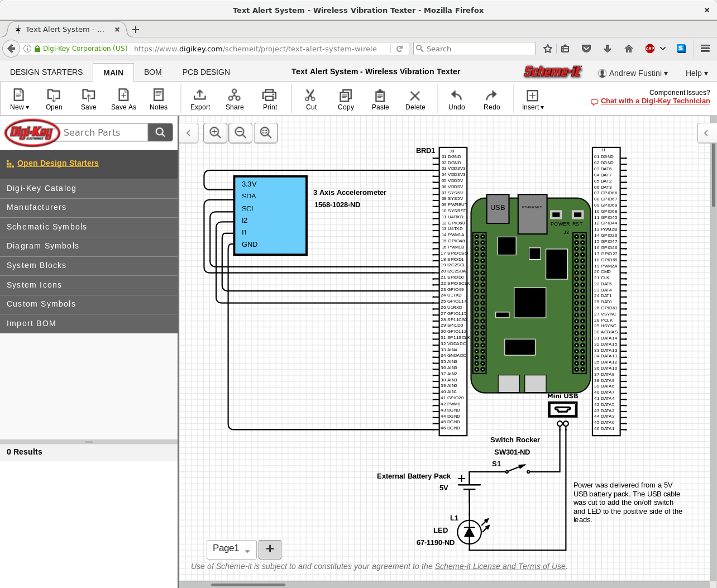Image resolution: width=717 pixels, height=588 pixels.
Task: Click the Search Parts input field
Action: point(103,132)
